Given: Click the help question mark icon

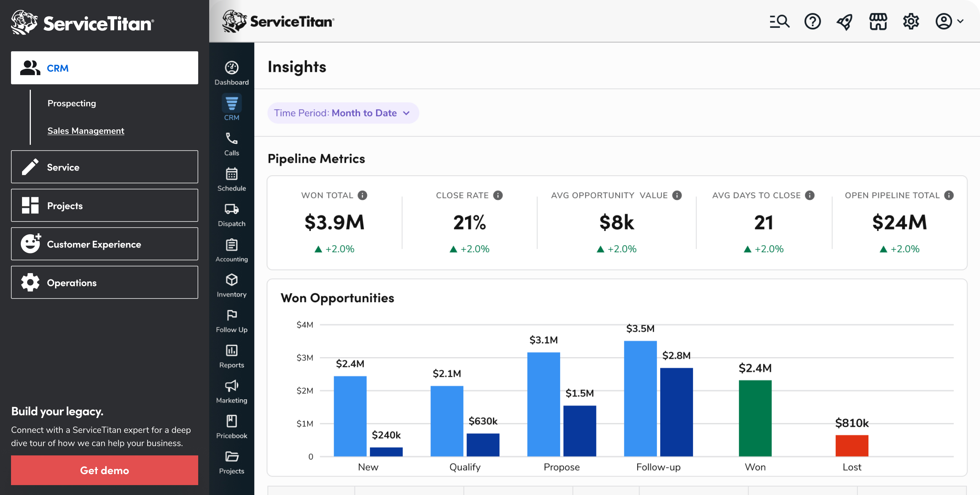Looking at the screenshot, I should click(812, 22).
